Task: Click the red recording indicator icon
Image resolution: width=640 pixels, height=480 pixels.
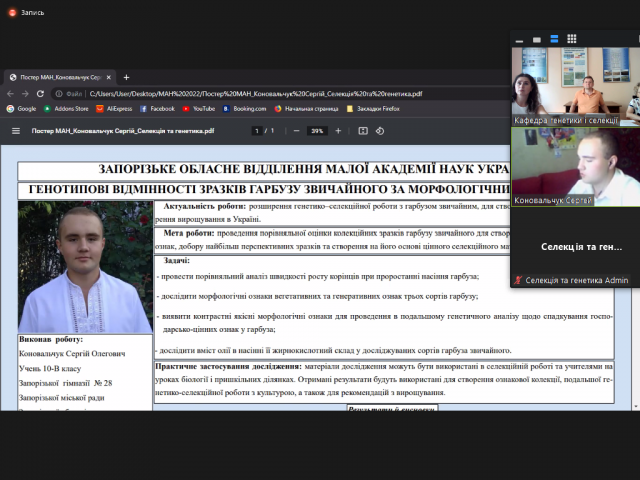Action: click(12, 13)
